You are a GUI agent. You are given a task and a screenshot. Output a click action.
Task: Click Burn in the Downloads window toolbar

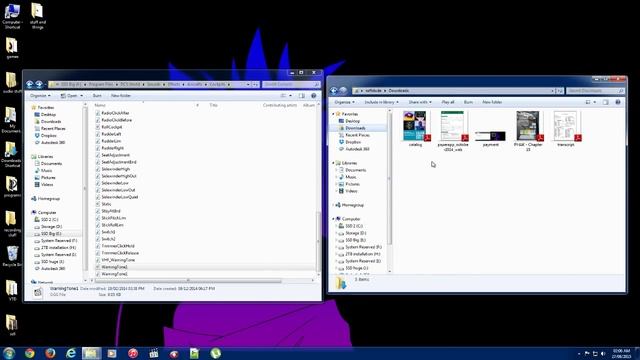pos(468,102)
